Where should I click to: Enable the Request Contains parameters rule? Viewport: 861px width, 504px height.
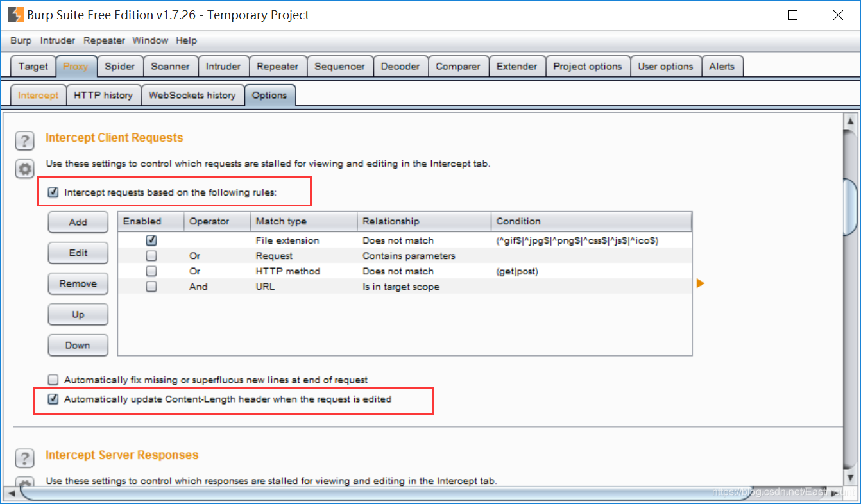[x=151, y=256]
